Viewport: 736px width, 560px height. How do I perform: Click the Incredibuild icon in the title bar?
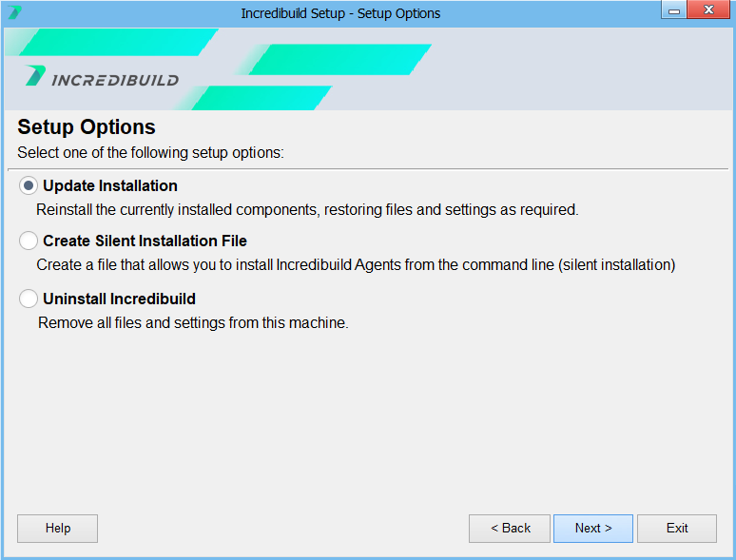14,13
